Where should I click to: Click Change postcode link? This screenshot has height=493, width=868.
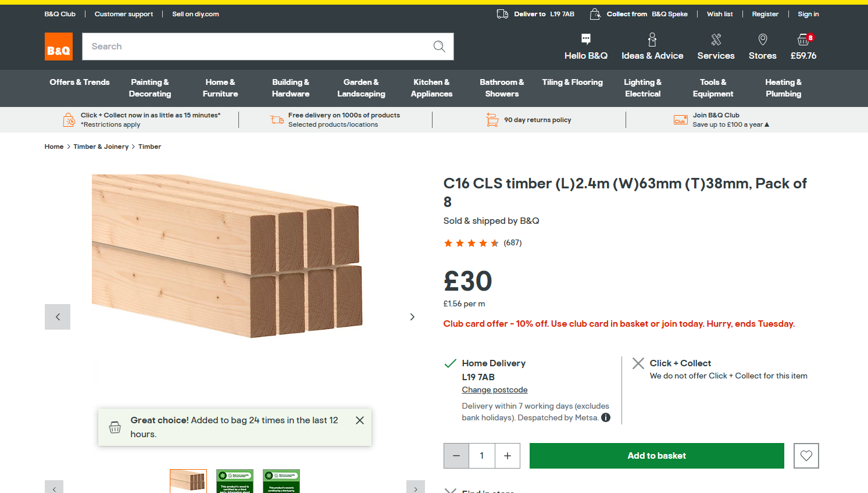coord(495,390)
